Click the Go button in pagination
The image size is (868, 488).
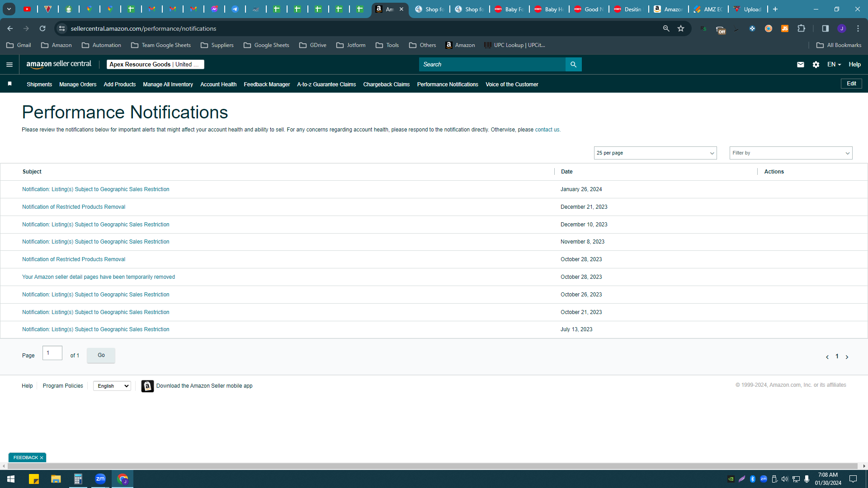101,355
